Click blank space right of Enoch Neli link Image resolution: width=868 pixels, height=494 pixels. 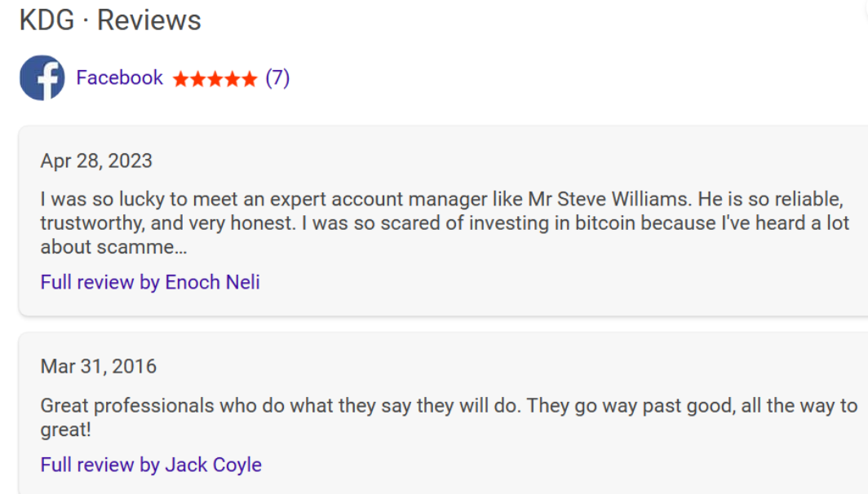point(554,282)
